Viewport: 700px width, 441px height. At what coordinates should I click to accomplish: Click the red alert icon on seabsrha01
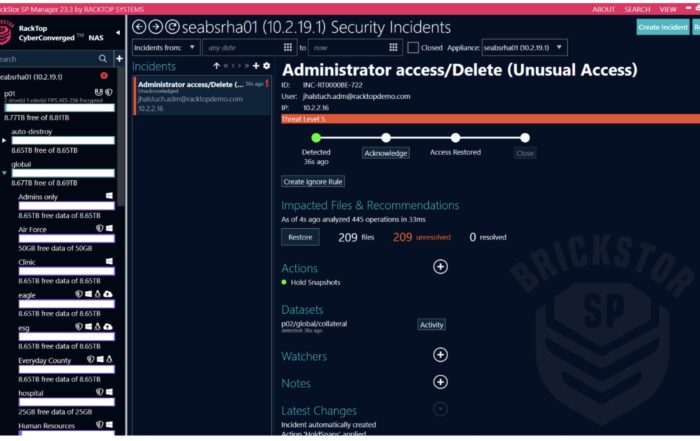[104, 76]
